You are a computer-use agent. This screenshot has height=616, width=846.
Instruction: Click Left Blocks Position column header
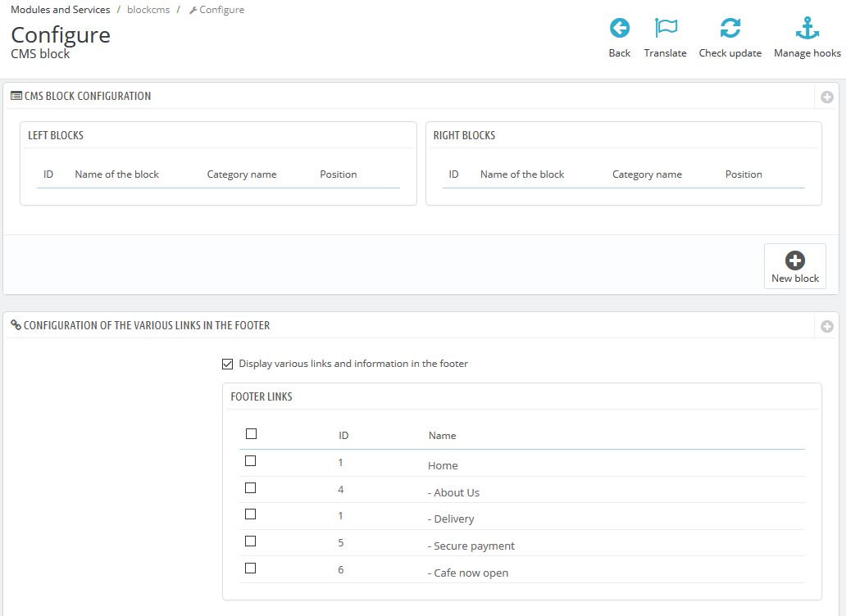pyautogui.click(x=339, y=174)
